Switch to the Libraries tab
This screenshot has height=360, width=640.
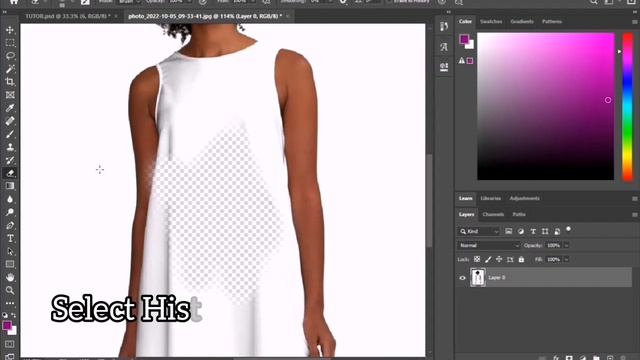(491, 198)
